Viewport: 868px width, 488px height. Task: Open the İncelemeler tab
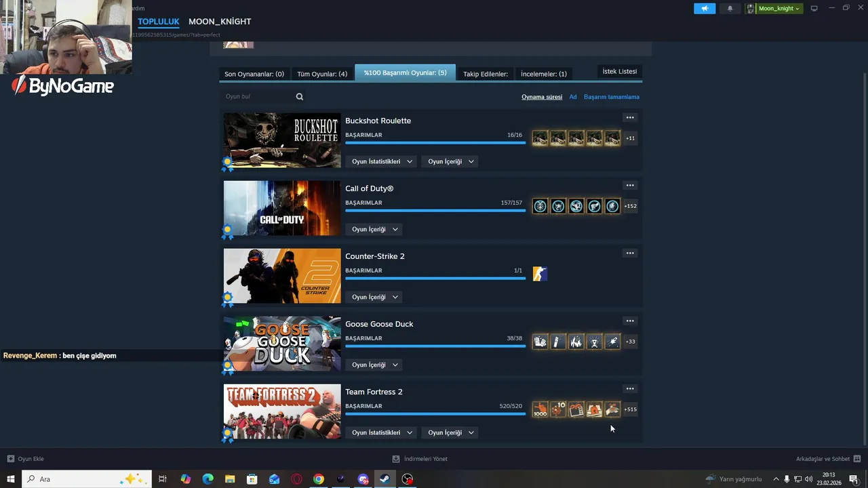tap(544, 74)
